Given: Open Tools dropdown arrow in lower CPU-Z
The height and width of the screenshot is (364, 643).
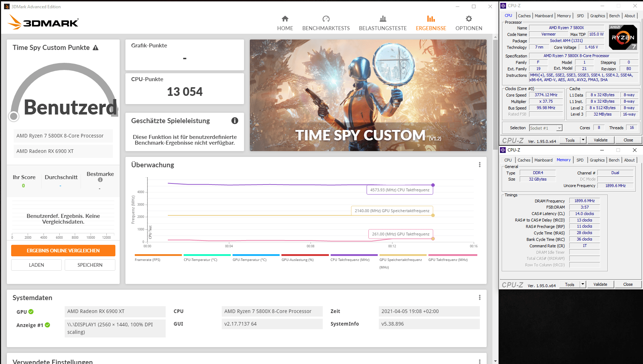Looking at the screenshot, I should [583, 284].
